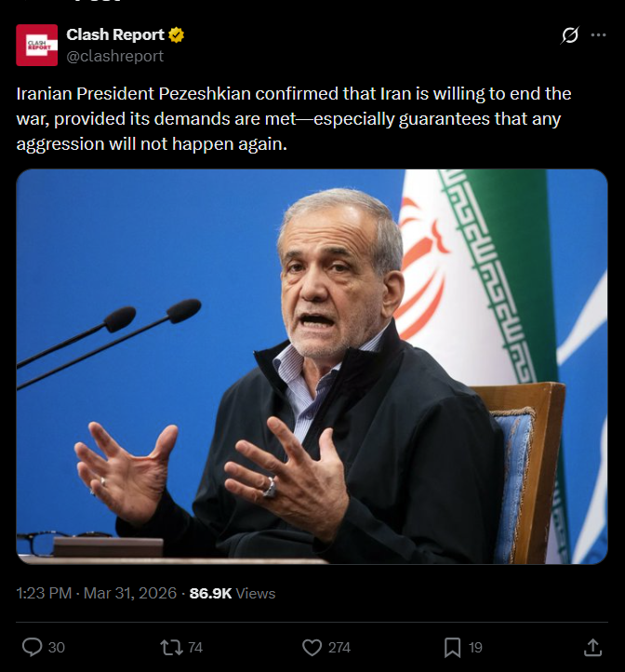
Task: Click the reply count of 30
Action: point(56,648)
